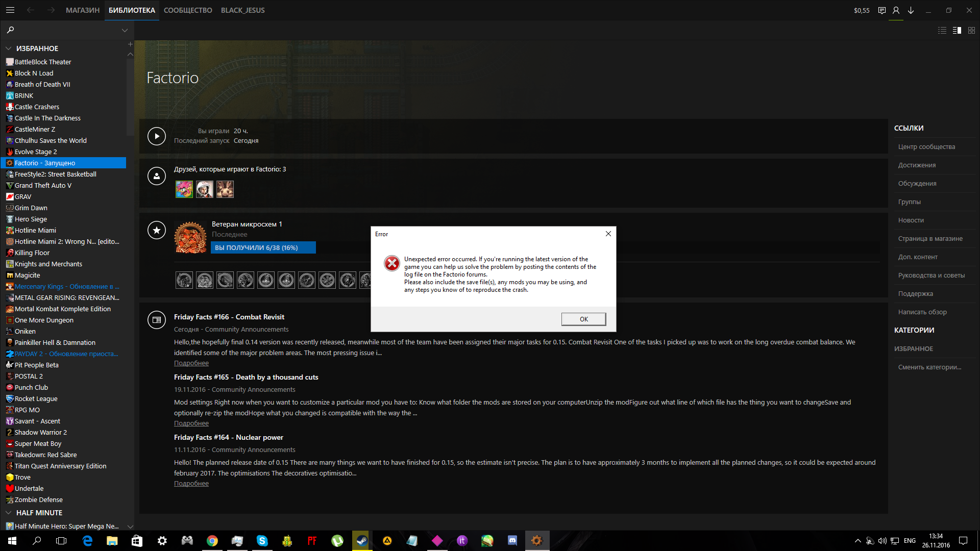This screenshot has width=980, height=551.
Task: Open the third friend's avatar
Action: point(225,189)
